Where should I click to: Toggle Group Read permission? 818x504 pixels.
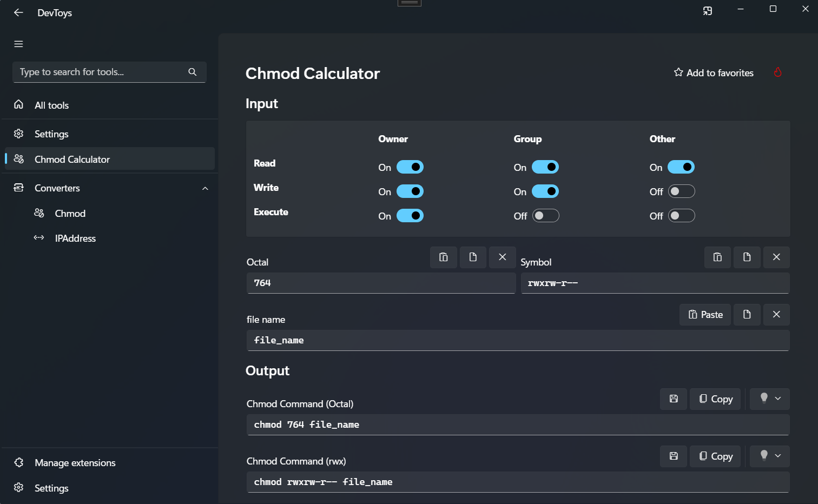tap(545, 167)
